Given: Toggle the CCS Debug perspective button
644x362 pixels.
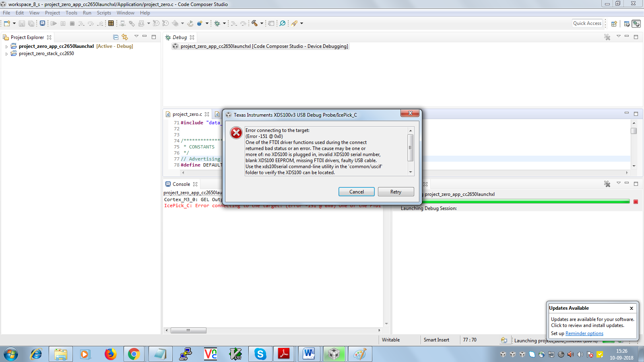Looking at the screenshot, I should pyautogui.click(x=636, y=24).
